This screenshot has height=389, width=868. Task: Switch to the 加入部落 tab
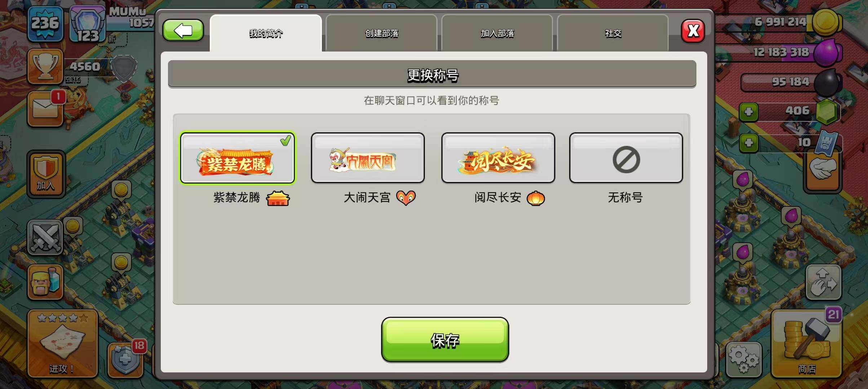[497, 33]
